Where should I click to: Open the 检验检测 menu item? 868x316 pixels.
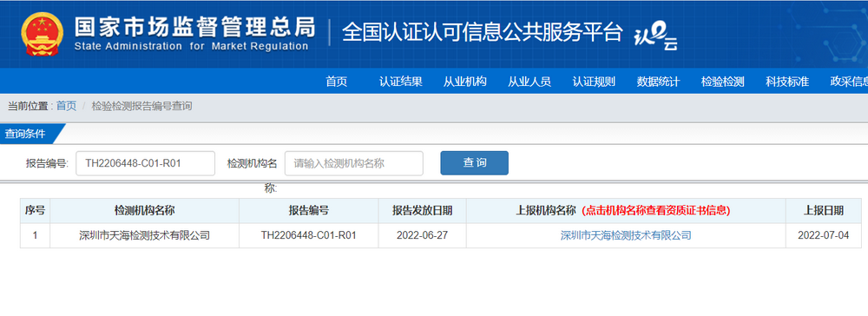(x=722, y=82)
